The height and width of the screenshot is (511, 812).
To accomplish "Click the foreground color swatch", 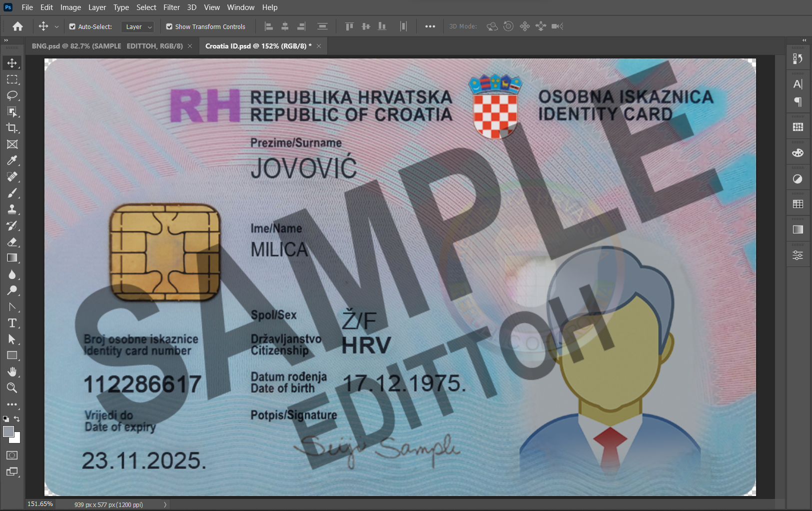I will tap(7, 431).
